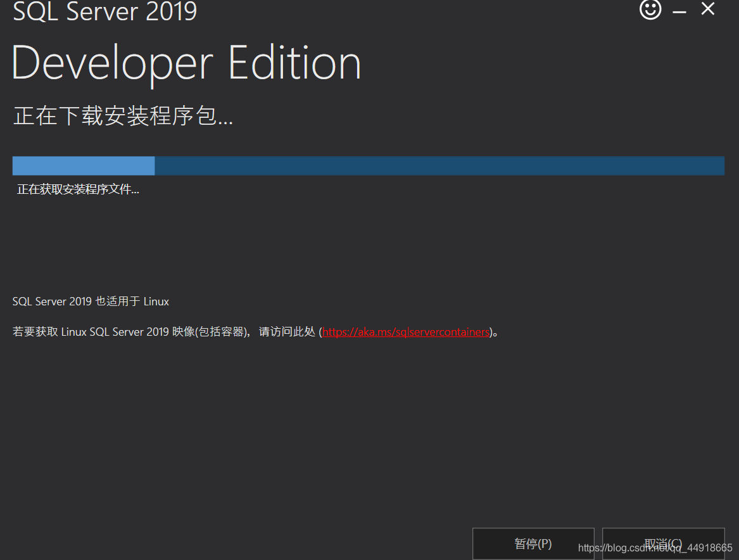Image resolution: width=739 pixels, height=560 pixels.
Task: Open the aka.ms/sqlservercontainers link
Action: tap(406, 332)
